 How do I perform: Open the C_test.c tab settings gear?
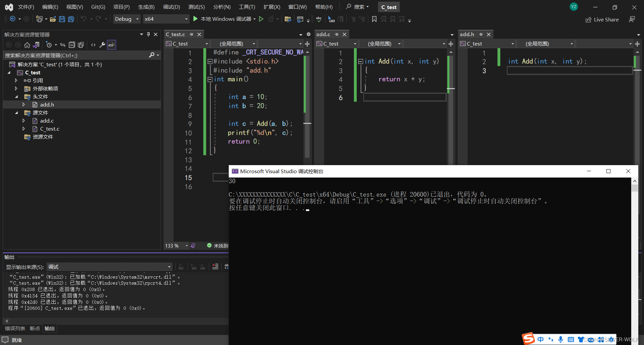tap(309, 34)
